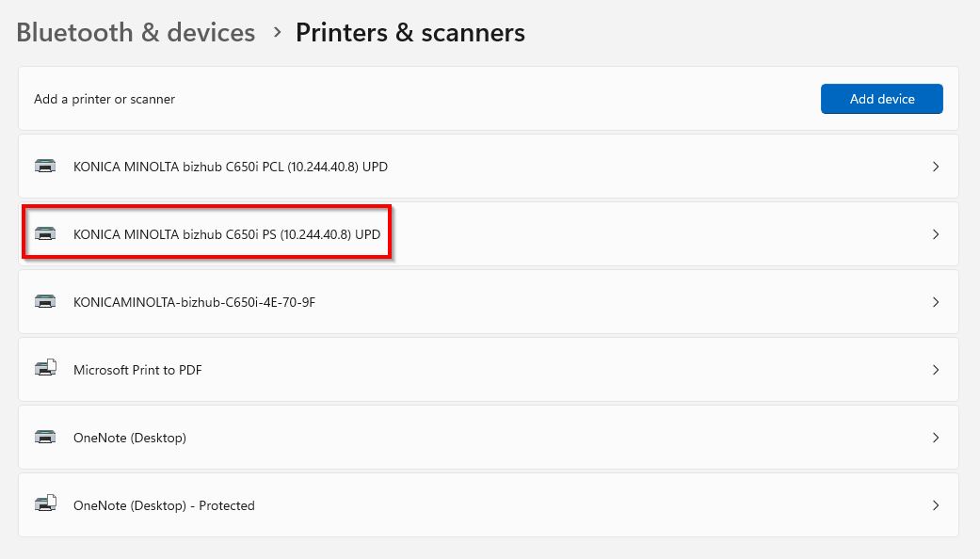The width and height of the screenshot is (980, 559).
Task: Go back to Bluetooth & devices breadcrumb
Action: click(x=136, y=33)
